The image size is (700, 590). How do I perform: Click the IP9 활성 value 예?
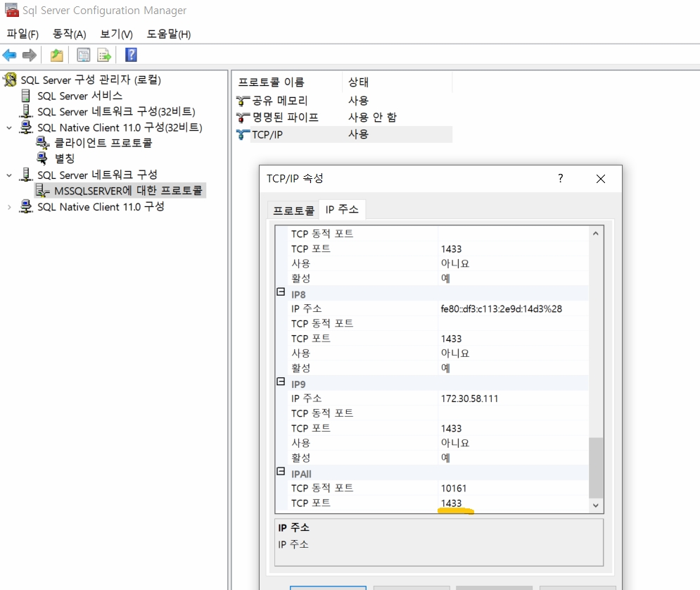click(x=445, y=458)
